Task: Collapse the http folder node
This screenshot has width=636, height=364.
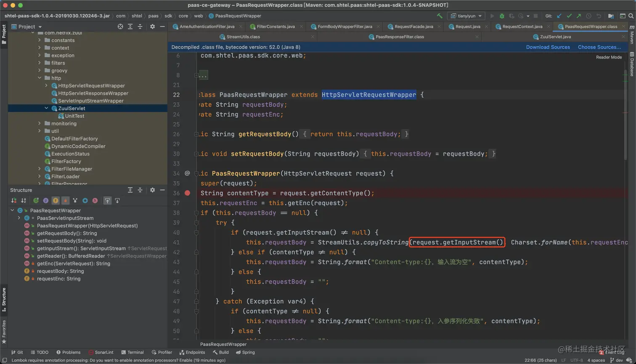Action: click(40, 78)
